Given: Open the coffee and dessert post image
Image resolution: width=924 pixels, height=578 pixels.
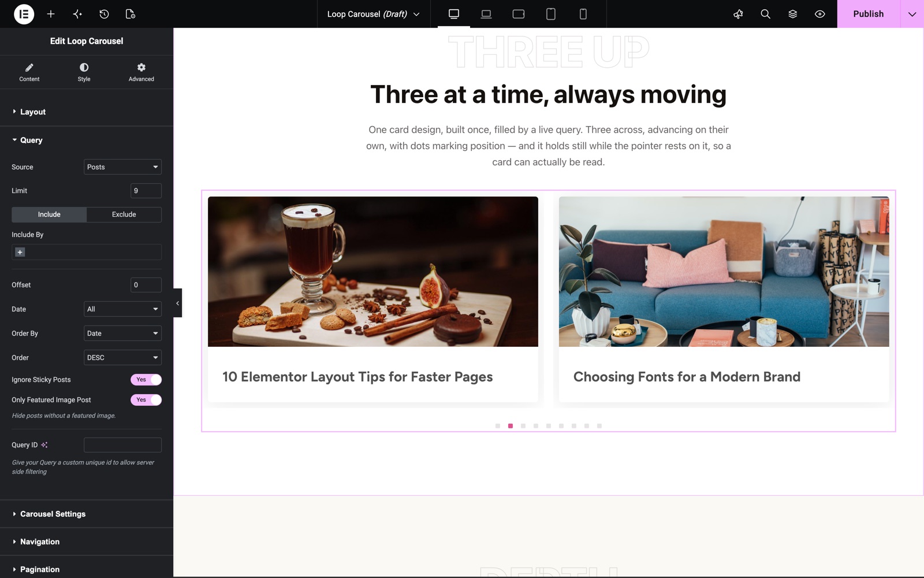Looking at the screenshot, I should coord(373,272).
